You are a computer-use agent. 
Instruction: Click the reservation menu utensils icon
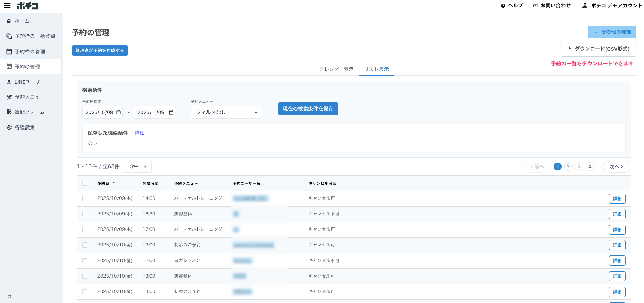click(x=9, y=97)
